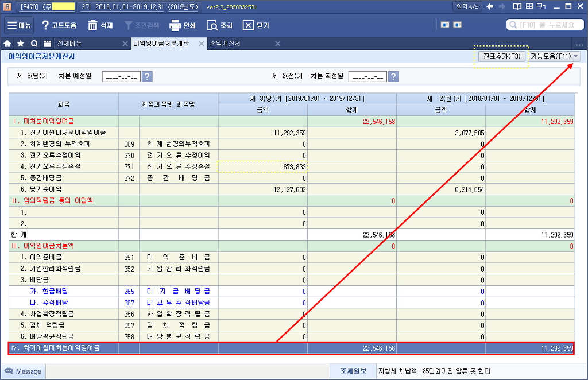
Task: Click the 조회 search icon
Action: click(x=212, y=25)
